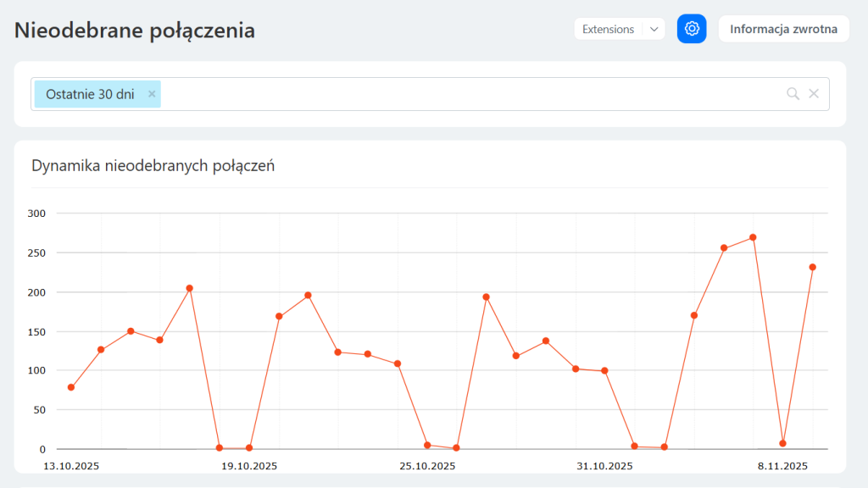The height and width of the screenshot is (488, 868).
Task: Remove the 'Ostatnie 30 dni' filter chip
Action: pyautogui.click(x=152, y=94)
